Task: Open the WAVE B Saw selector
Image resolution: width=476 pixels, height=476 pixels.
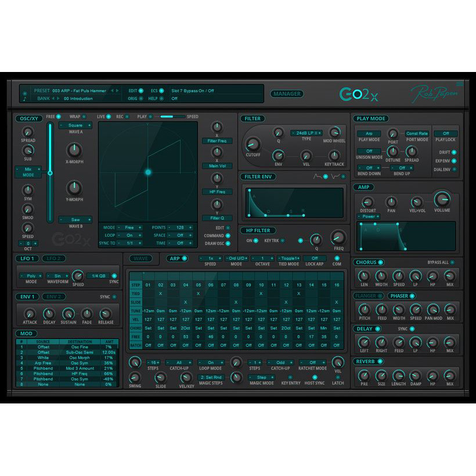Action: point(75,220)
